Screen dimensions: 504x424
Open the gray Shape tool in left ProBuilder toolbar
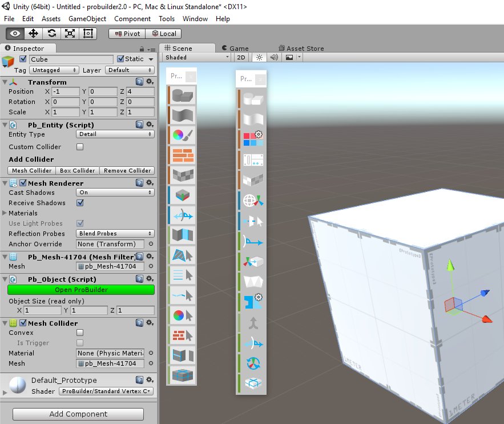(x=183, y=95)
